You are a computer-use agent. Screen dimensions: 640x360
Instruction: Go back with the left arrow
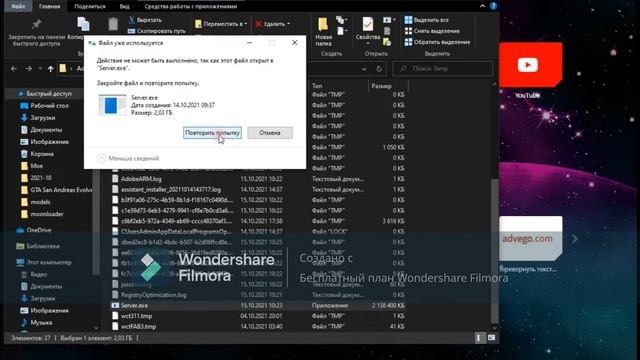point(14,69)
